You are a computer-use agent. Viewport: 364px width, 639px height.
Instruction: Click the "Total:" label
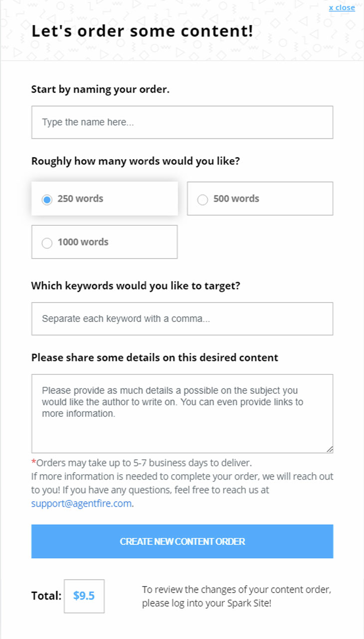tap(46, 596)
